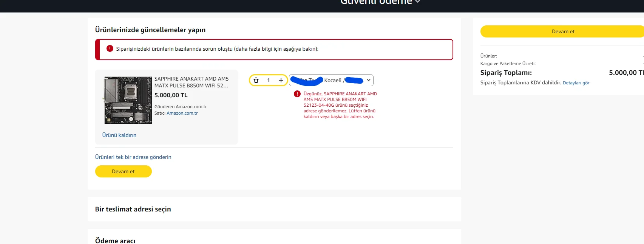This screenshot has height=244, width=644.
Task: Click red warning icon beside delivery error
Action: click(297, 94)
